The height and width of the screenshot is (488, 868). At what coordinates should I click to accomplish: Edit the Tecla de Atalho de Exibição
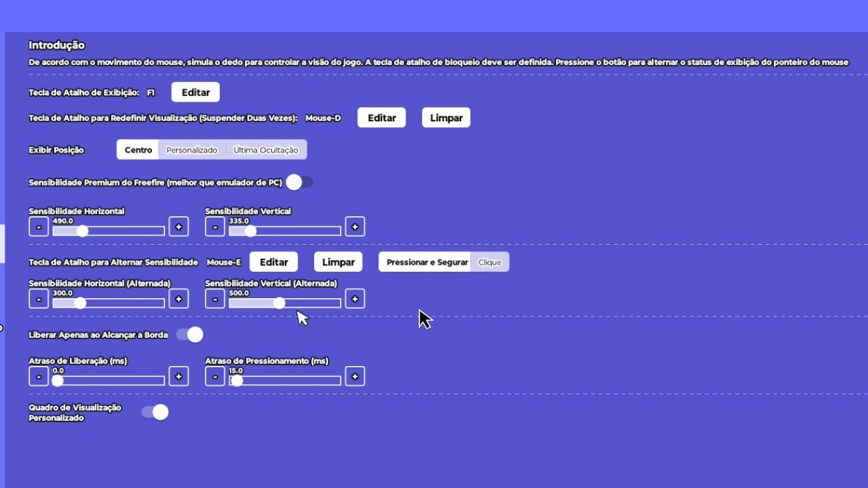click(x=196, y=92)
